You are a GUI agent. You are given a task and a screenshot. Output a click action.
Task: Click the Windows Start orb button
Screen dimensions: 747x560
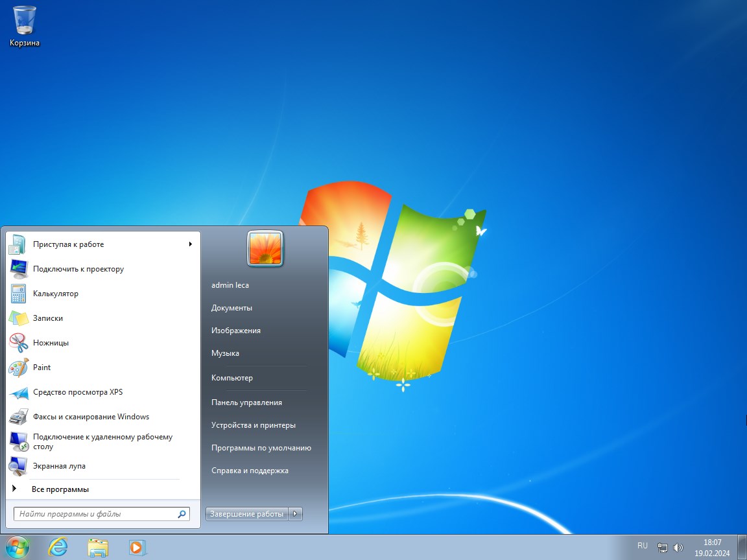pos(18,547)
